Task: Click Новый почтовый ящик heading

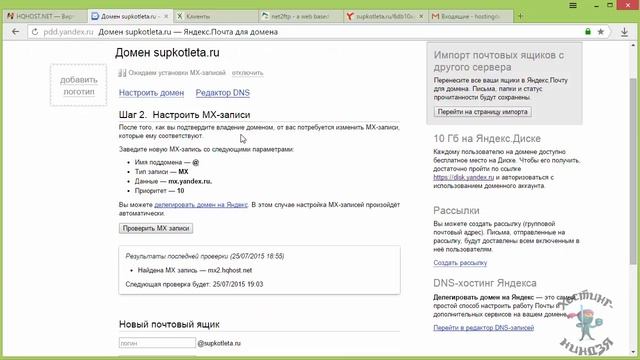Action: 169,324
